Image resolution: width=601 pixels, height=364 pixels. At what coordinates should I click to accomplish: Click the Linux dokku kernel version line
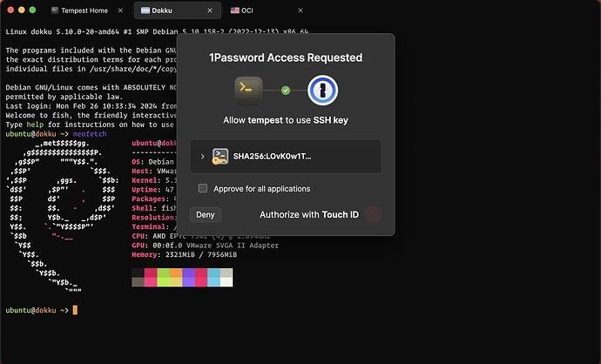pos(157,32)
